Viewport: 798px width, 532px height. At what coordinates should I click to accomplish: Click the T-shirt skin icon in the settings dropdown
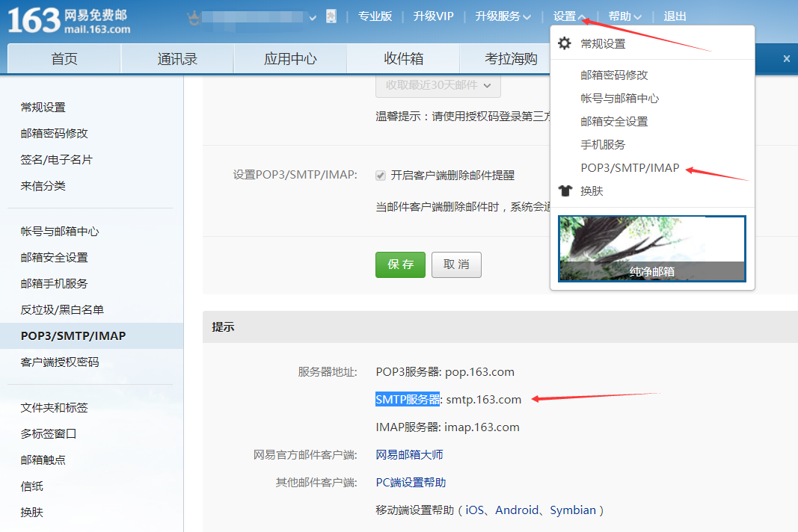coord(565,191)
